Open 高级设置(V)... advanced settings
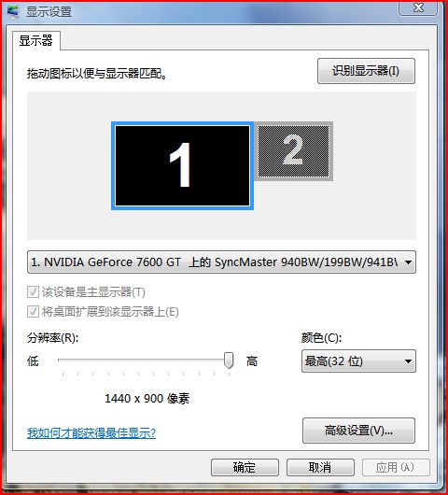Viewport: 448px width, 495px height. tap(358, 431)
